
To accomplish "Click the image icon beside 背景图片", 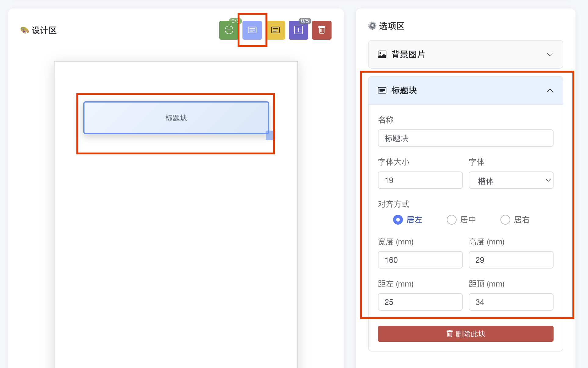I will coord(382,54).
